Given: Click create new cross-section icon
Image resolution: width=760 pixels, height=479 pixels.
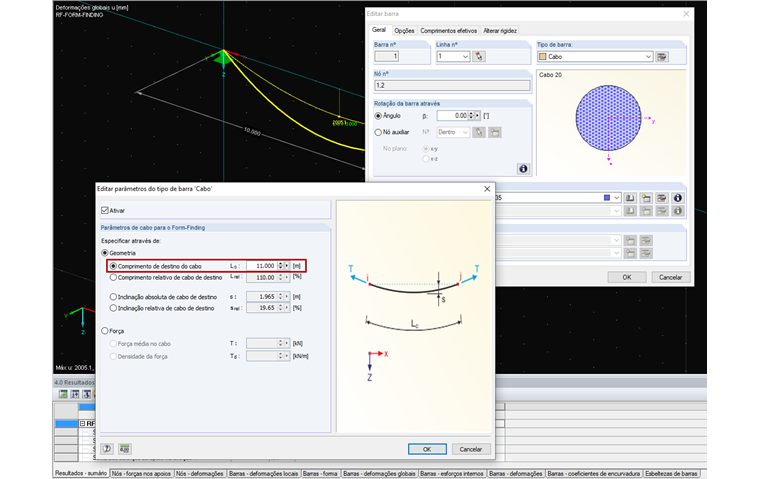Looking at the screenshot, I should [x=646, y=198].
